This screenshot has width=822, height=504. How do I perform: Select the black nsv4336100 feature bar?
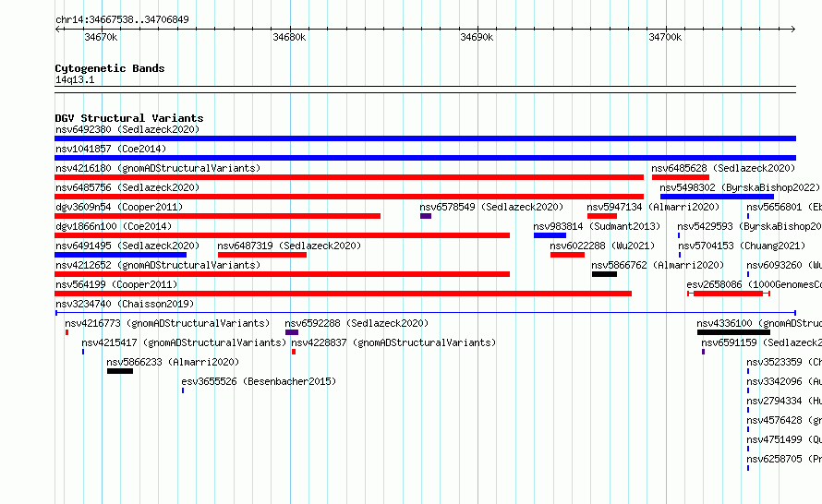pyautogui.click(x=733, y=332)
